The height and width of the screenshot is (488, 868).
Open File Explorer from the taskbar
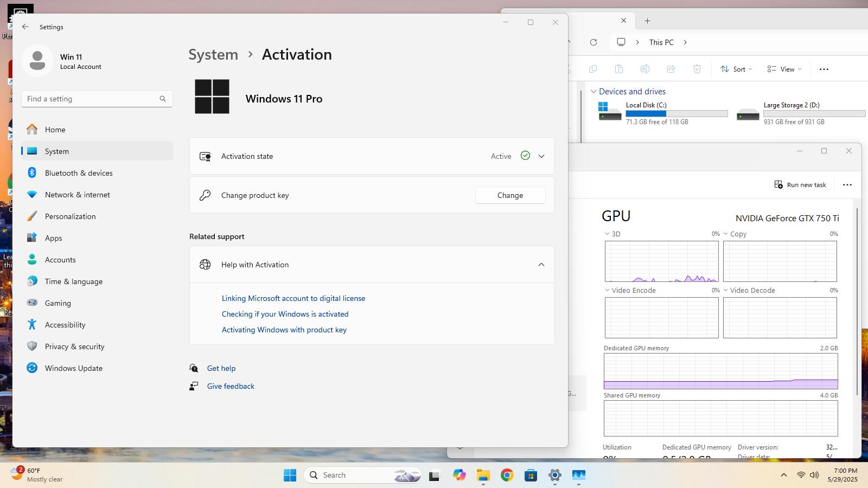483,476
